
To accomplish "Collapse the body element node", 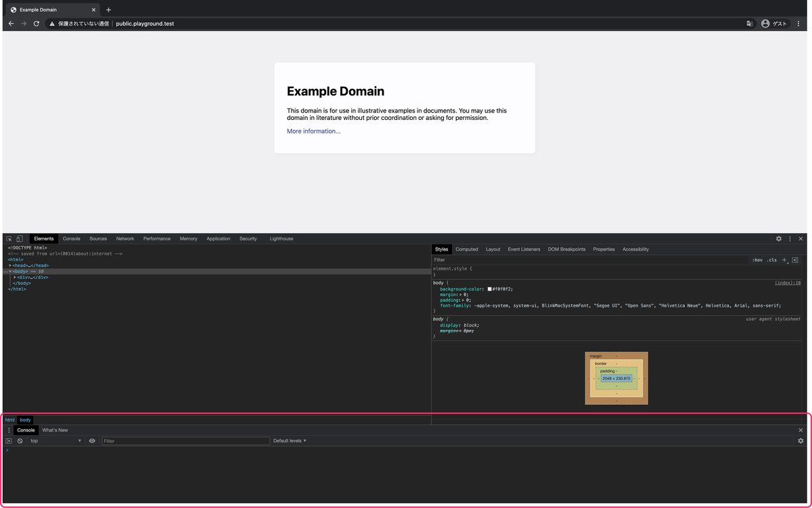I will coord(10,272).
